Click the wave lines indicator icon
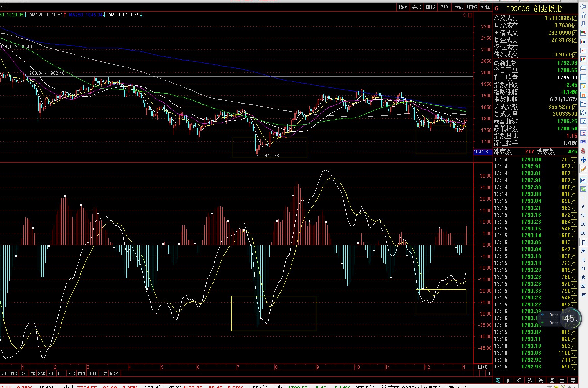Screen dimensions: 588x388 (x=583, y=133)
